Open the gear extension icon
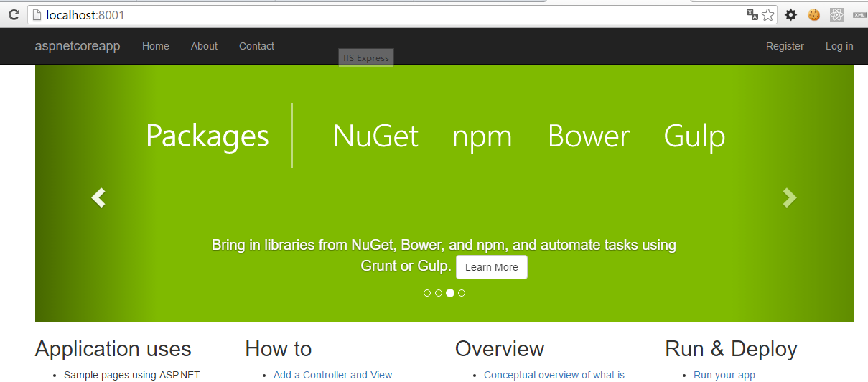Screen dimensions: 868x382 point(790,14)
